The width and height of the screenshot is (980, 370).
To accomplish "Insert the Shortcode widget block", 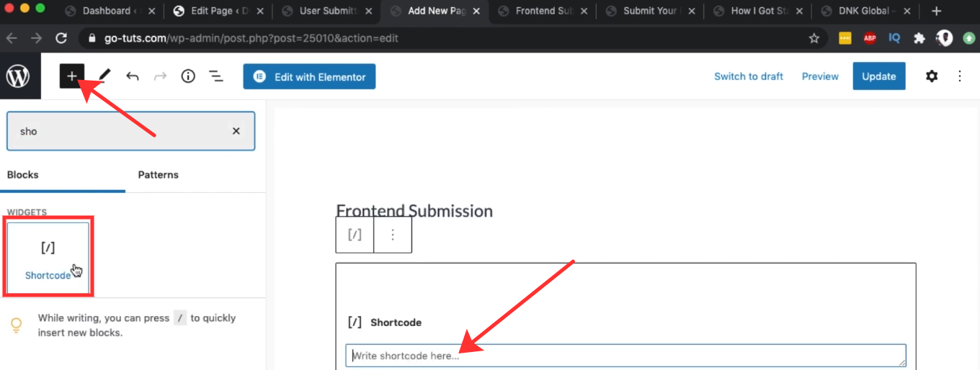I will [x=48, y=258].
